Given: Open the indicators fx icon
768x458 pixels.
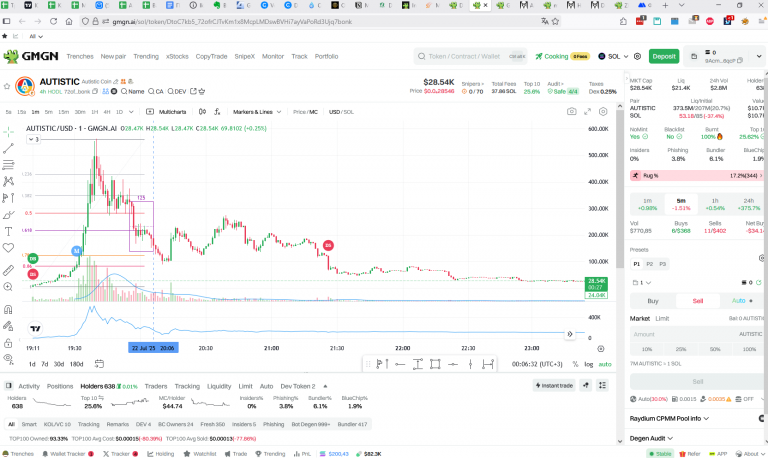Looking at the screenshot, I should tap(217, 112).
